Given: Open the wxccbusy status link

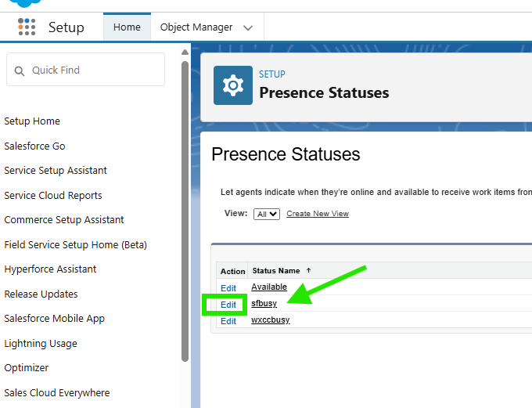Looking at the screenshot, I should (271, 320).
